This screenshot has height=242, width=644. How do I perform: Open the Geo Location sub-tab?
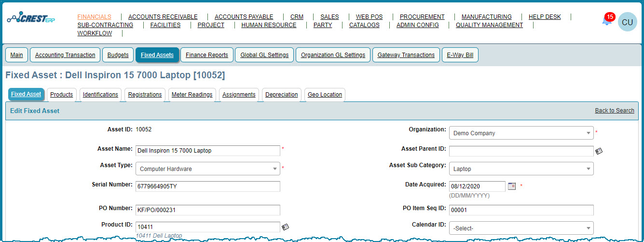[325, 95]
